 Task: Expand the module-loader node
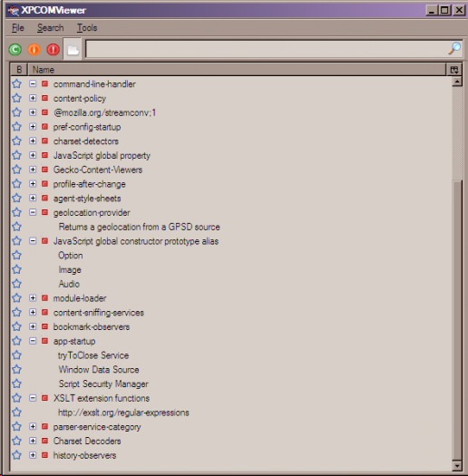pyautogui.click(x=33, y=297)
